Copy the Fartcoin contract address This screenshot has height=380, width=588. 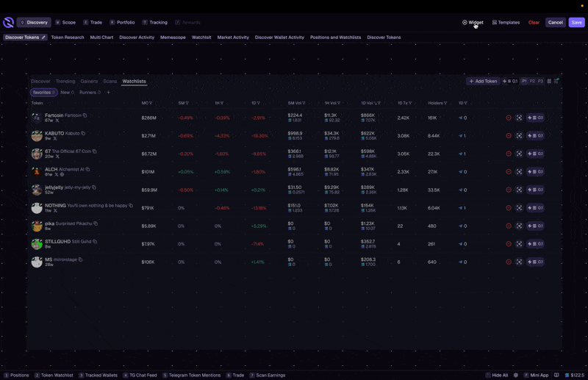tap(85, 115)
